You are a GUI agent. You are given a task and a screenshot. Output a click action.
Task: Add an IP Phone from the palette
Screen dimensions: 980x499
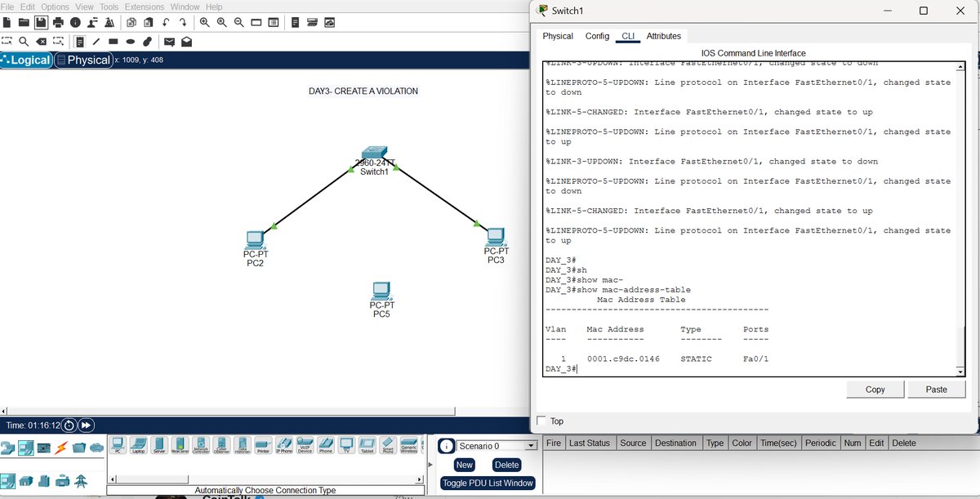[x=284, y=446]
